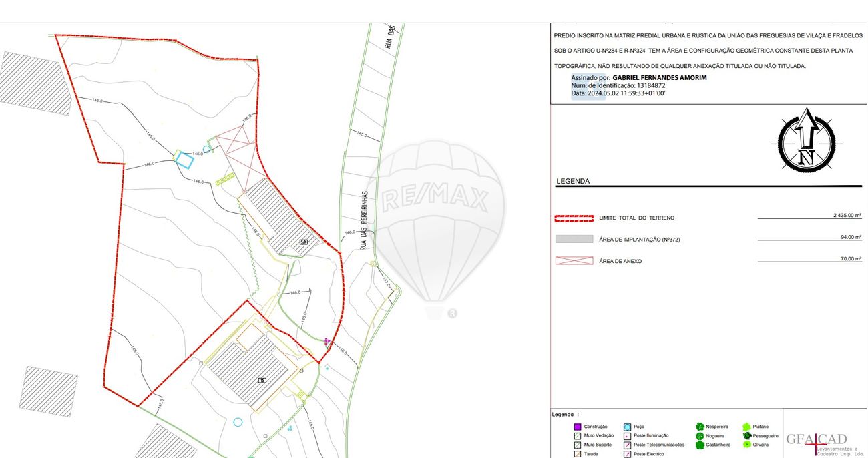The height and width of the screenshot is (458, 868).
Task: Click the north arrow compass symbol
Action: click(x=806, y=140)
